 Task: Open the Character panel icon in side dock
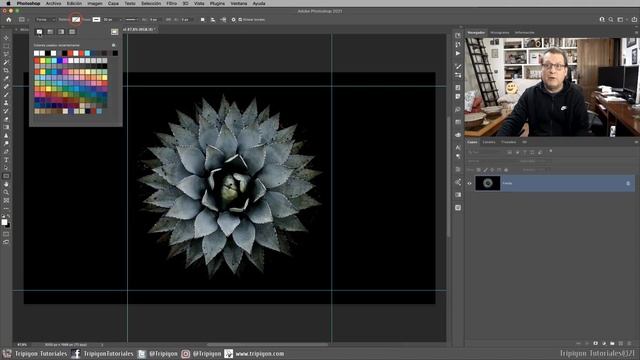458,147
